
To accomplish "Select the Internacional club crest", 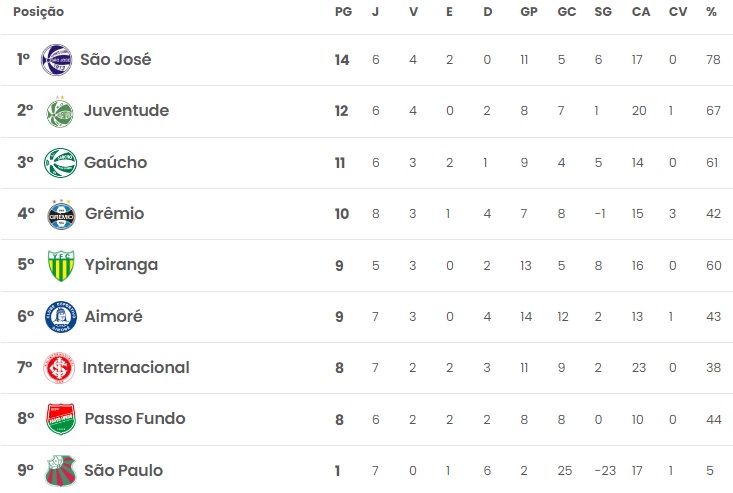I will (x=60, y=368).
